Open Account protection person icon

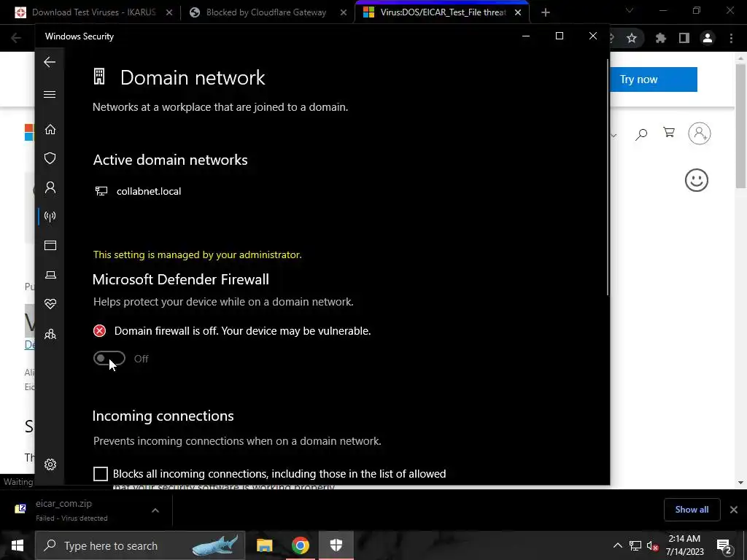tap(50, 187)
